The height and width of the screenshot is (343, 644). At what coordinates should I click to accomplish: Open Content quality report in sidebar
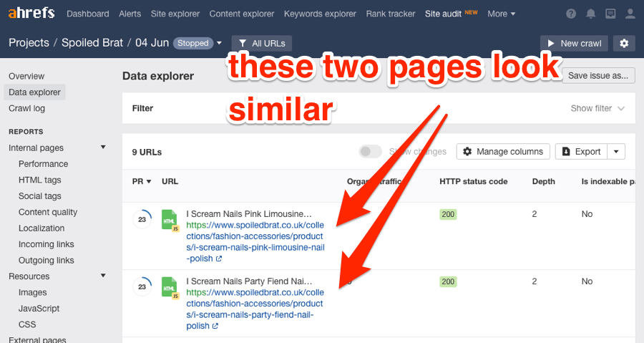48,212
